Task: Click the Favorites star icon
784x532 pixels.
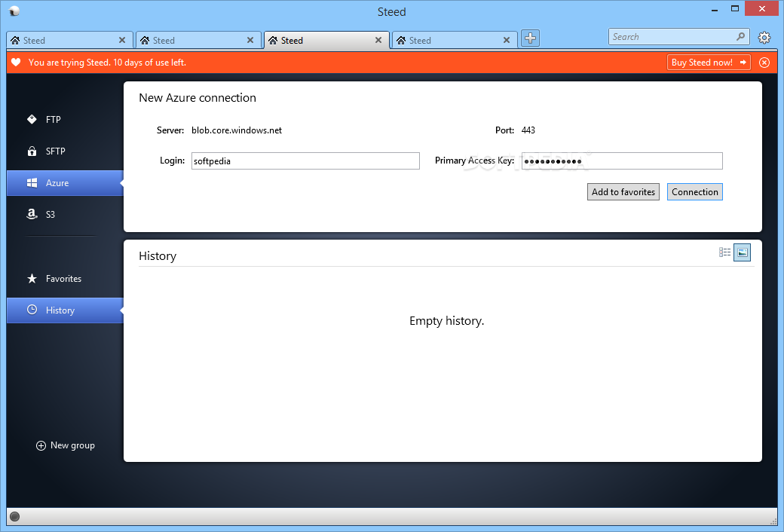Action: pos(32,279)
